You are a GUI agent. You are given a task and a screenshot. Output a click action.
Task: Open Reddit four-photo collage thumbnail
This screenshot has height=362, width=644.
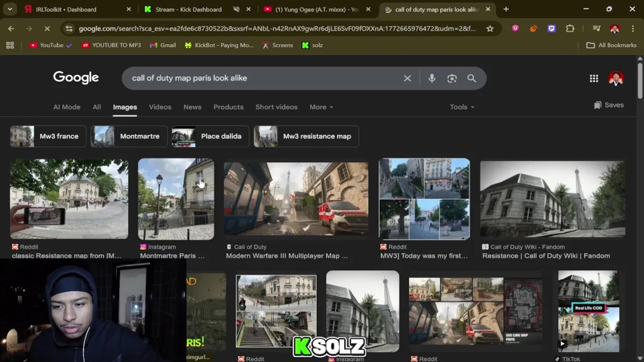276,311
